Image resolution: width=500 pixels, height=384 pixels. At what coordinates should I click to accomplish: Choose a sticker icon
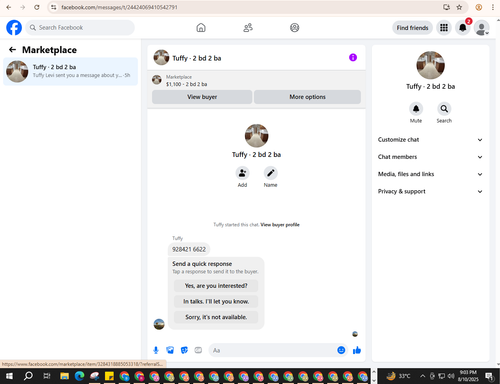(x=184, y=350)
